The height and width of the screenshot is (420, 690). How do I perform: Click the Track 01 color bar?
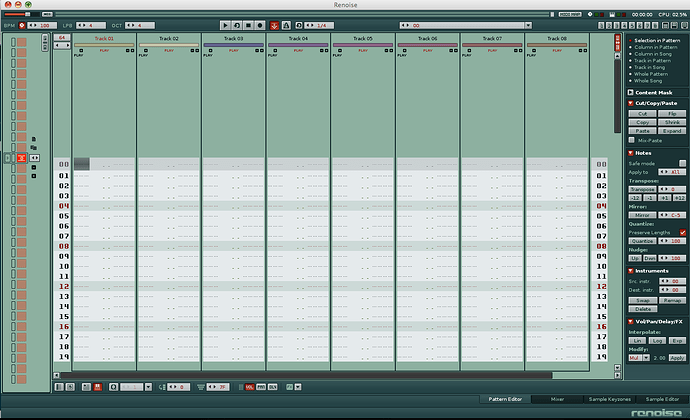[x=104, y=45]
